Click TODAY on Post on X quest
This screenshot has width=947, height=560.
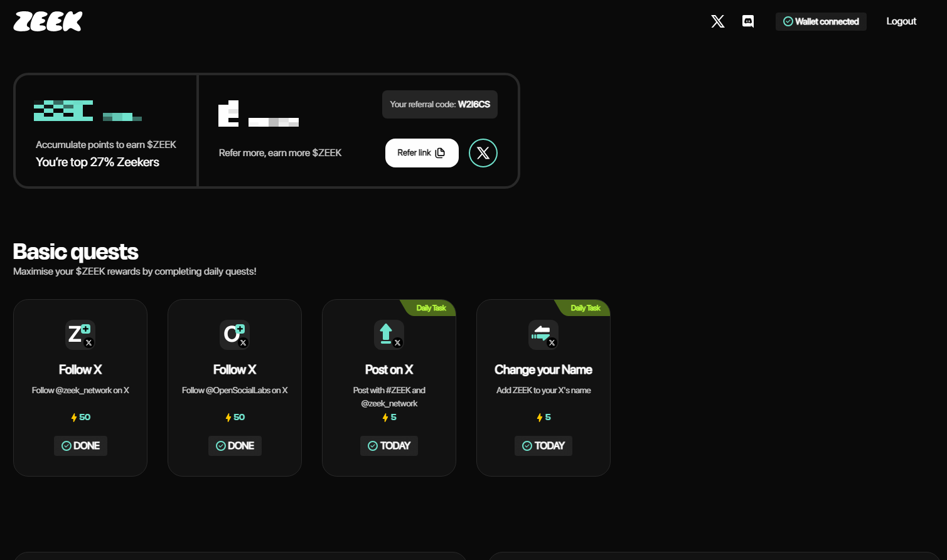tap(389, 446)
